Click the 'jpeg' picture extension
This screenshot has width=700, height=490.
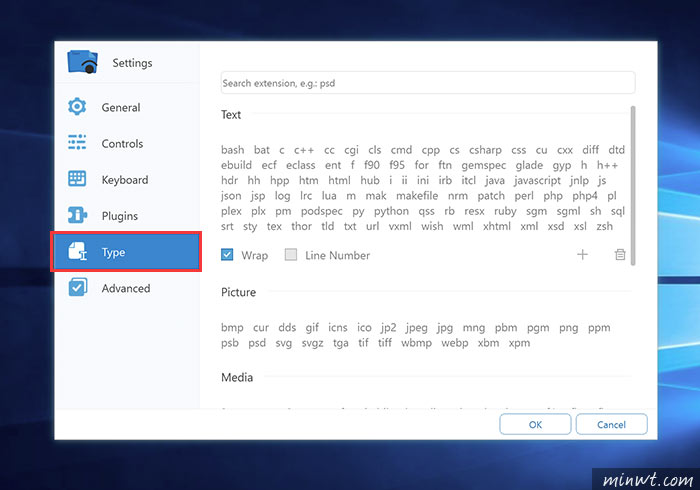(417, 328)
